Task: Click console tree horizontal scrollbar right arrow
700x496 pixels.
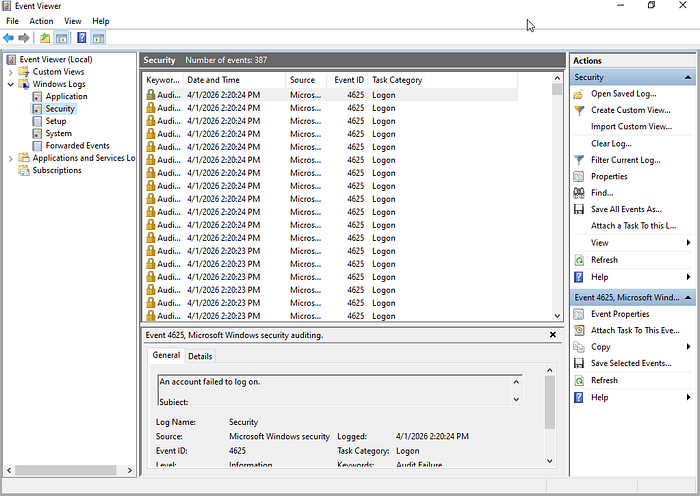Action: point(129,470)
